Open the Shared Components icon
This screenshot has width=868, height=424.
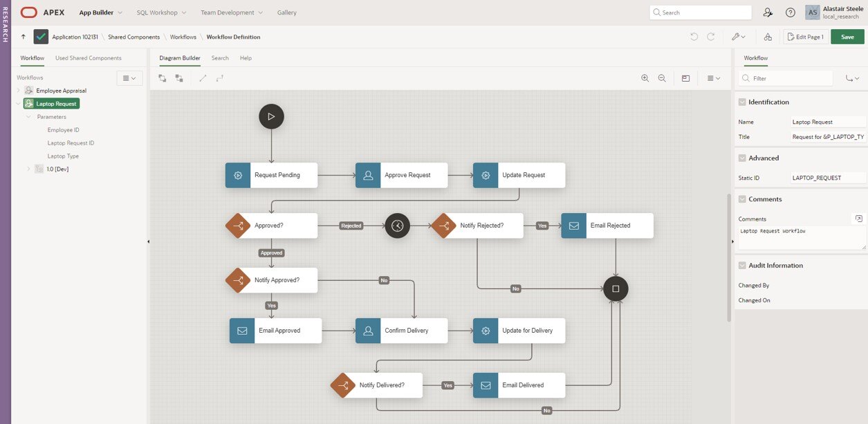pyautogui.click(x=768, y=37)
